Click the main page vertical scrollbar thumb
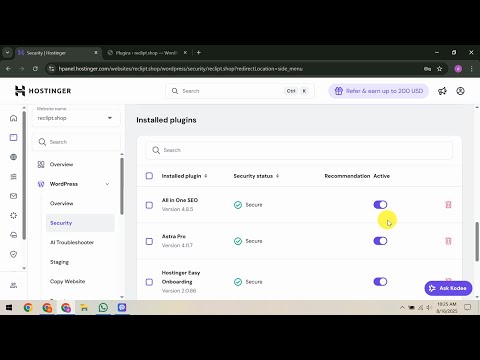 pos(477,241)
